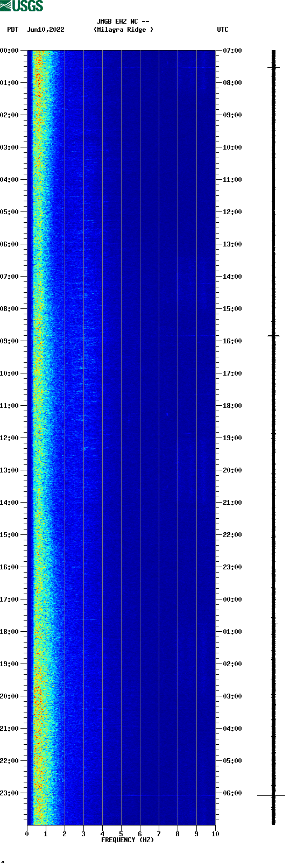Image resolution: width=297 pixels, height=868 pixels.
Task: Click the 08:00 UTC time label
Action: click(x=232, y=83)
